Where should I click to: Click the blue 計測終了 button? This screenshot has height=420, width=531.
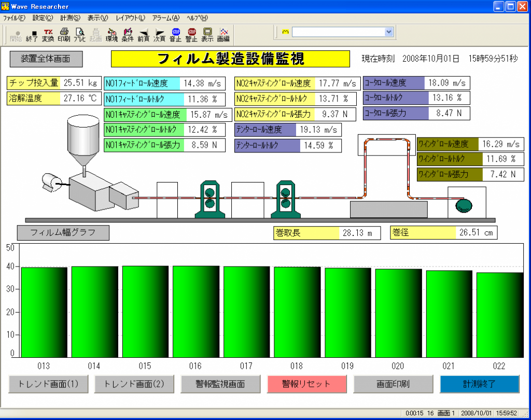point(480,384)
